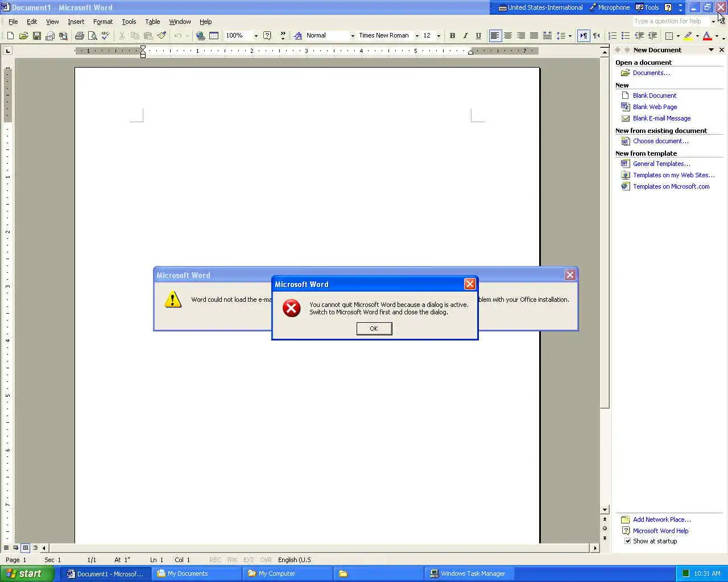The height and width of the screenshot is (582, 728).
Task: Click the Copy toolbar icon
Action: (x=135, y=36)
